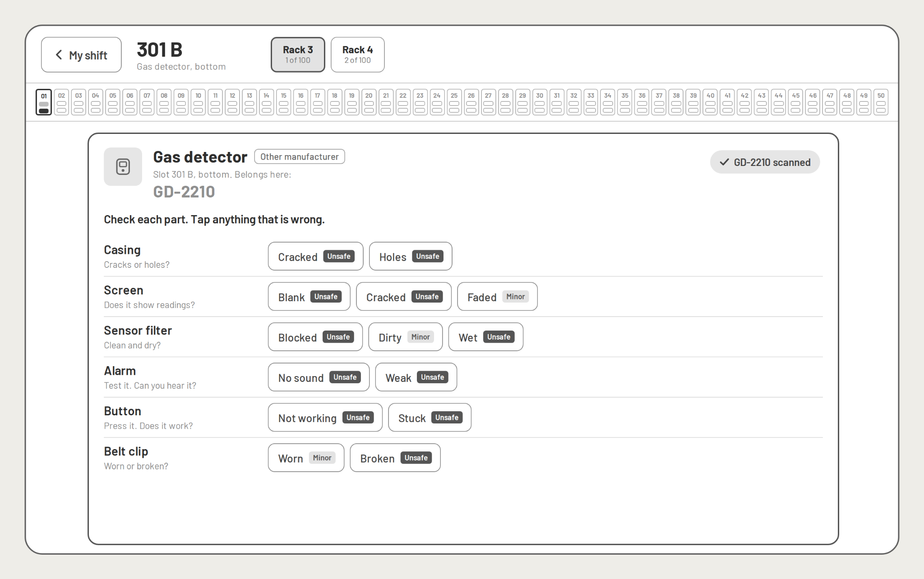Jump to slot column 43

point(762,102)
